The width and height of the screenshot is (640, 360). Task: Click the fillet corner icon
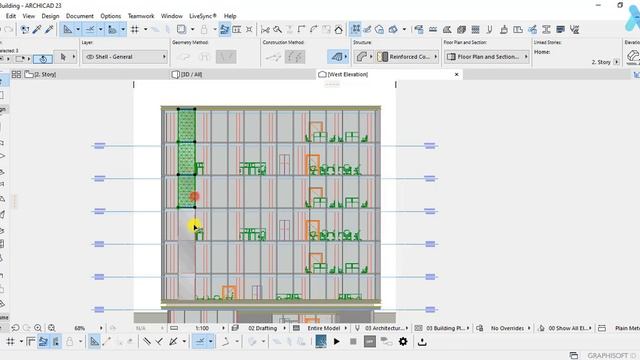[x=314, y=29]
